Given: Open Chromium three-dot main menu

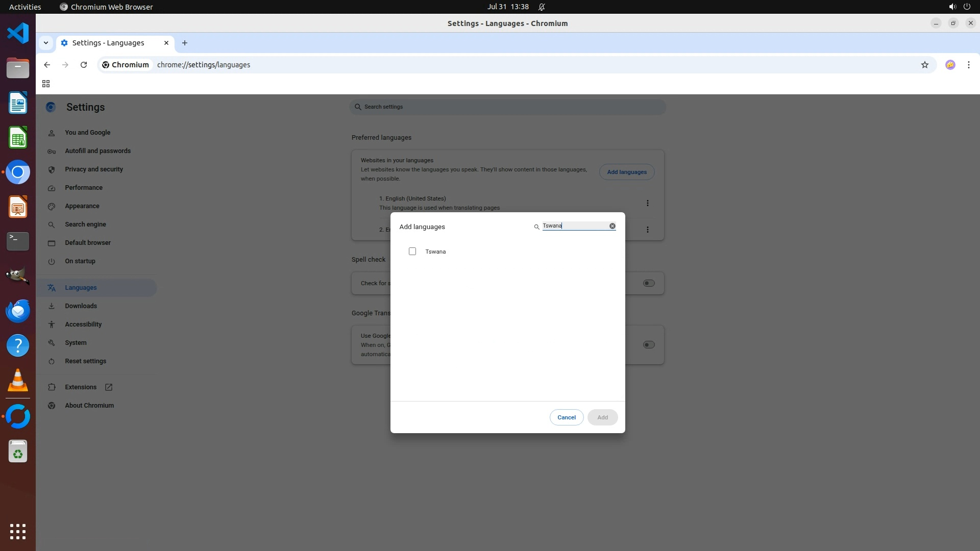Looking at the screenshot, I should [x=968, y=65].
